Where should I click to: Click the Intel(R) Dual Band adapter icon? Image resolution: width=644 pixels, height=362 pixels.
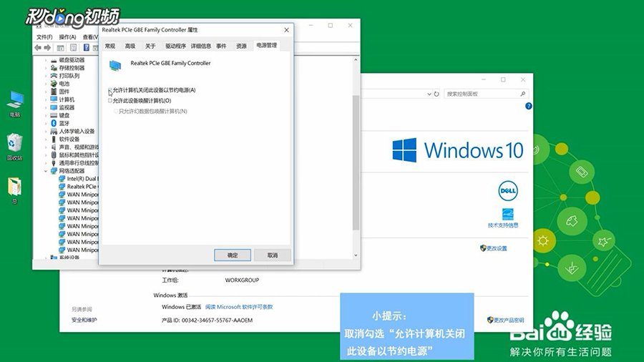[x=62, y=179]
